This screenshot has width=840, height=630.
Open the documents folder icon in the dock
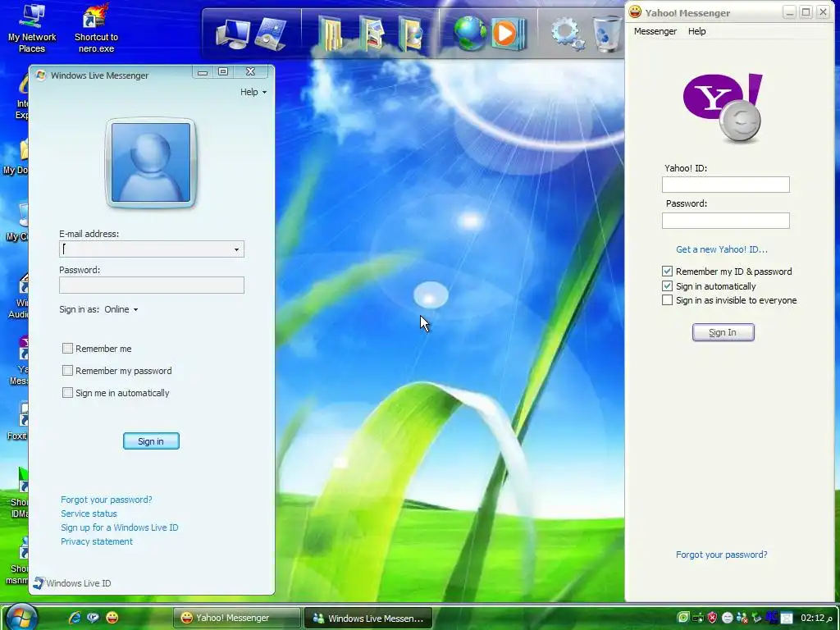pos(330,34)
